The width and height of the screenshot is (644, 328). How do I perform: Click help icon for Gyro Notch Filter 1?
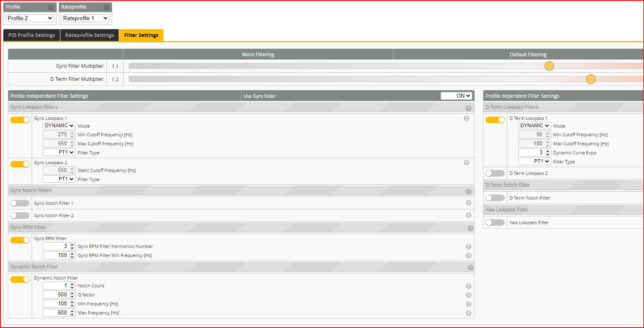pos(468,203)
